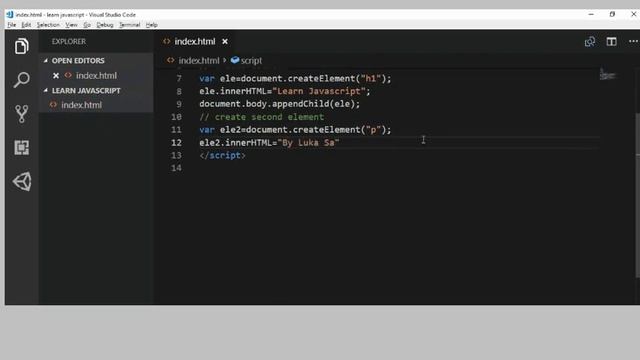Open index.html under Learn Javascript folder

click(82, 105)
